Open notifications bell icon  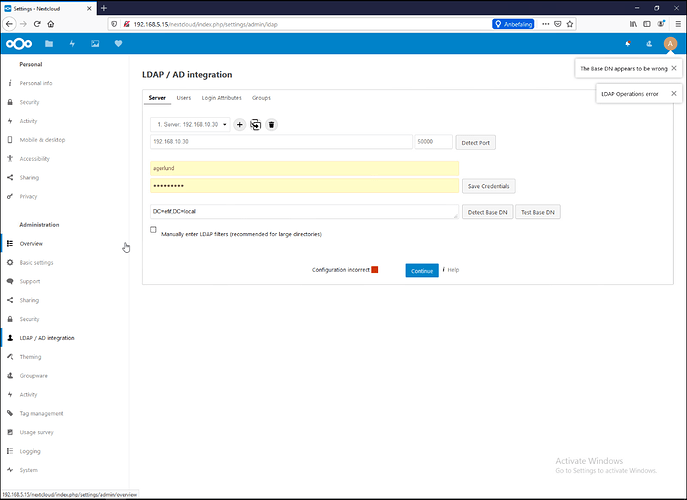pyautogui.click(x=628, y=43)
